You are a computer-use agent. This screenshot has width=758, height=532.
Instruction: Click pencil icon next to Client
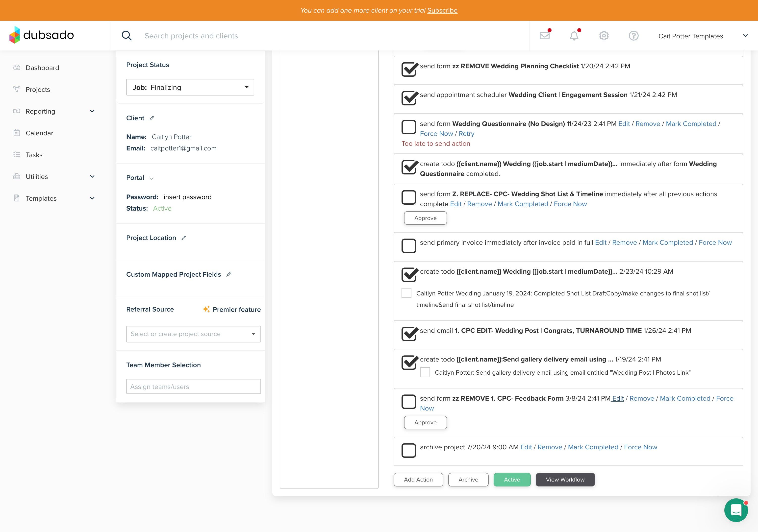click(152, 118)
